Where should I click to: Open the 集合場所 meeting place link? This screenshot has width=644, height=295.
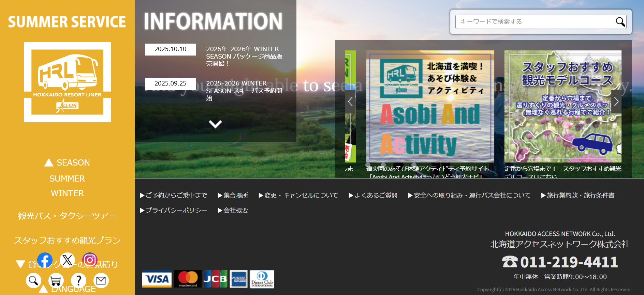click(x=233, y=196)
